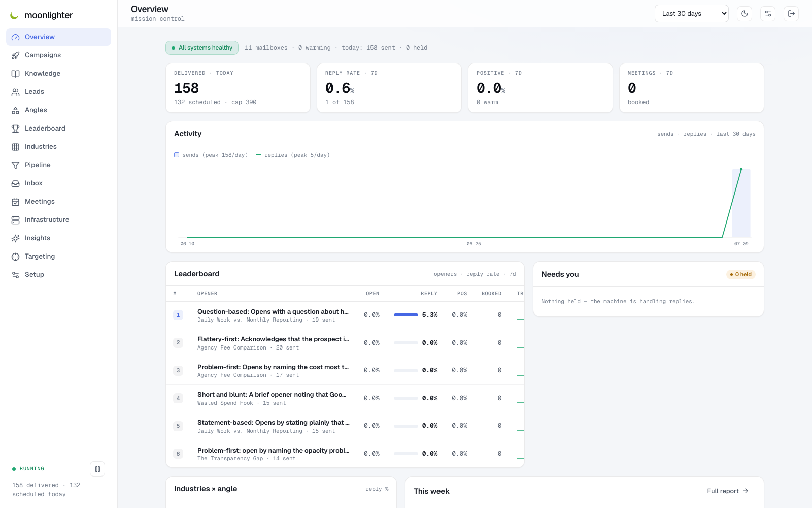The image size is (812, 508).
Task: Pause the running engine
Action: click(97, 469)
